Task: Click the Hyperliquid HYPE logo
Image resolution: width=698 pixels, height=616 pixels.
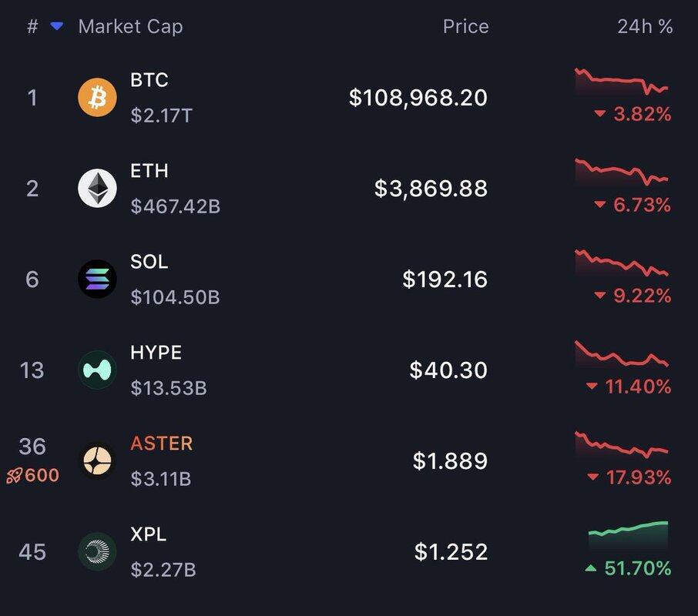Action: (97, 370)
